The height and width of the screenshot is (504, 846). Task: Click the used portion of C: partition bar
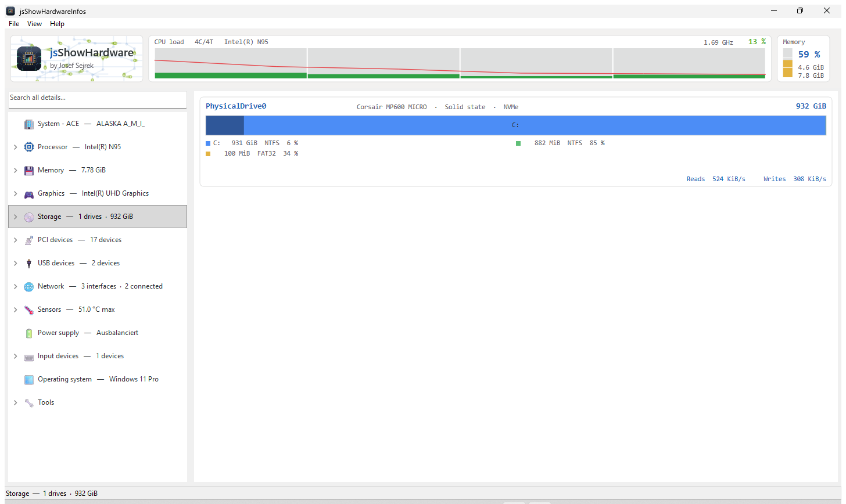tap(225, 125)
